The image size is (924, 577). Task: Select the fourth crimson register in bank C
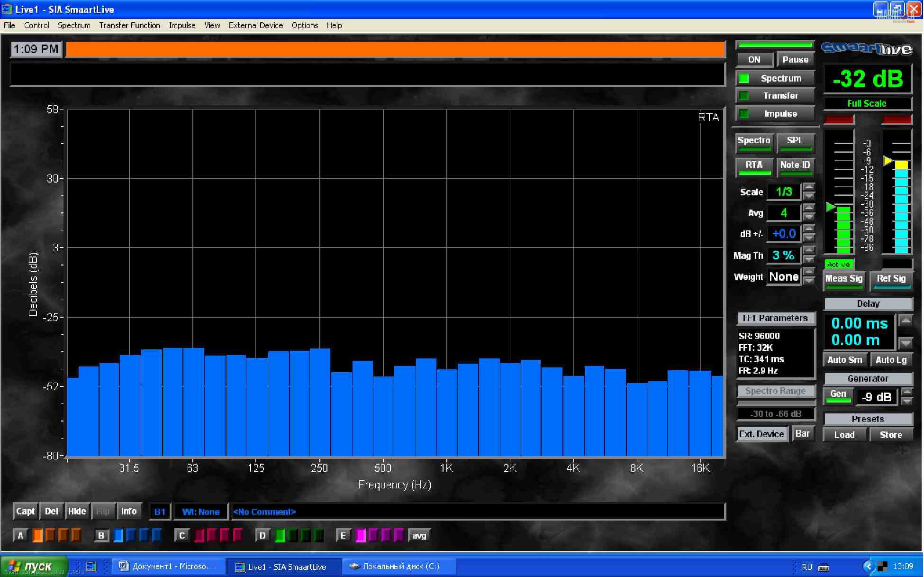pyautogui.click(x=237, y=535)
